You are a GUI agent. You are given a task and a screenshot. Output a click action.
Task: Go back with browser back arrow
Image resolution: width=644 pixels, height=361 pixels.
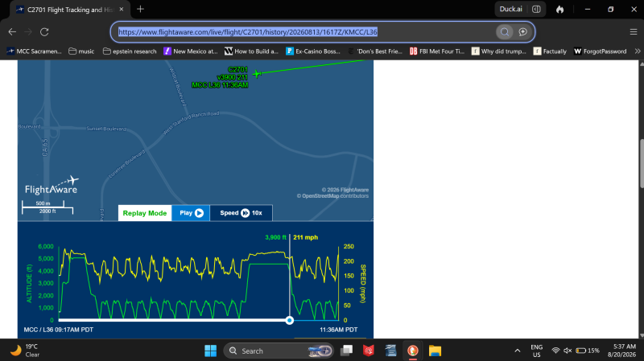12,31
